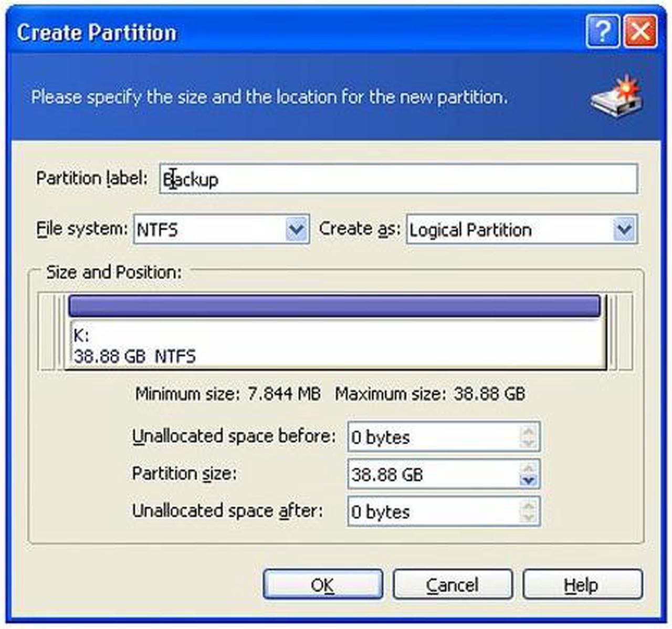Open the Create as dropdown showing Logical Partition
The width and height of the screenshot is (672, 629).
[624, 229]
